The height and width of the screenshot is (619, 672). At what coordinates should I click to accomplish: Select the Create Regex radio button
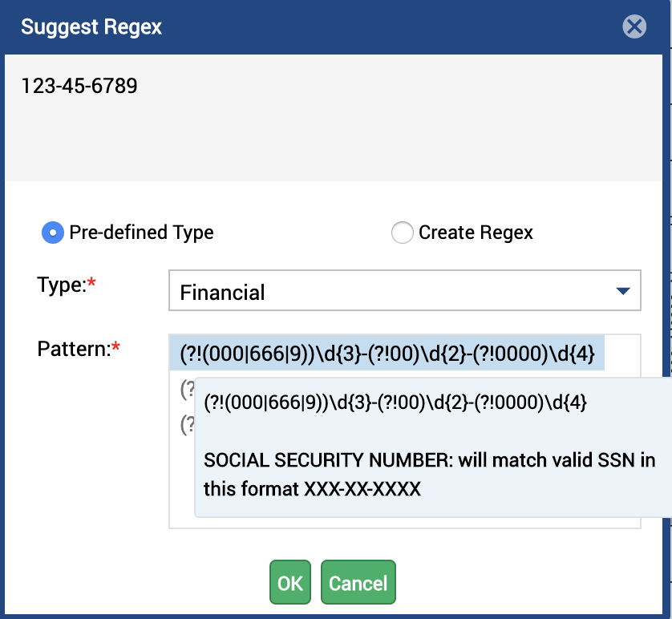point(402,233)
